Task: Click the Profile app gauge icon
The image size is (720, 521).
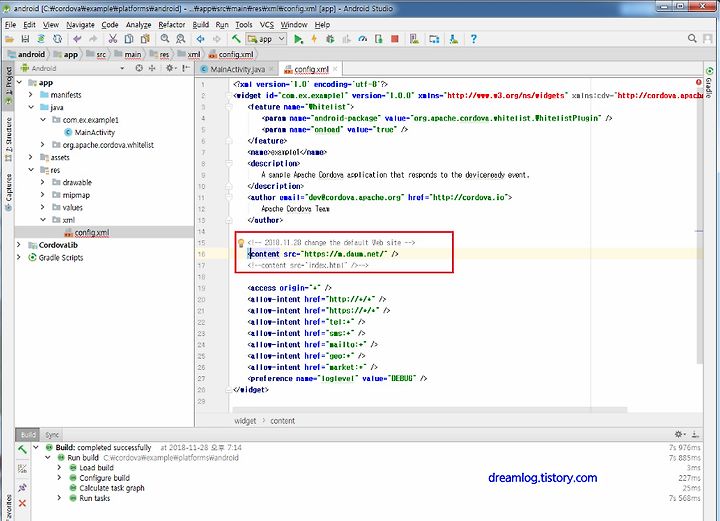Action: click(x=363, y=39)
